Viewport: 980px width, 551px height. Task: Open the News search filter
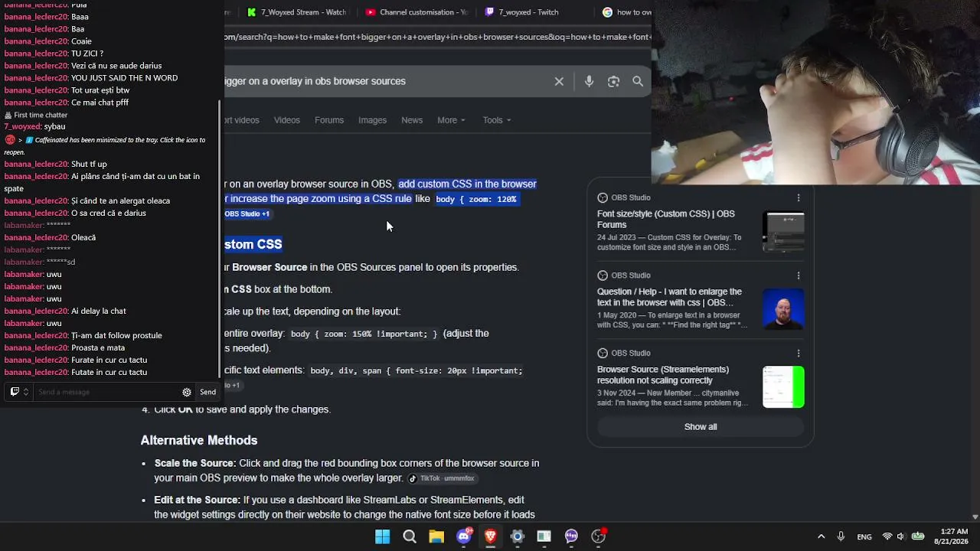412,120
